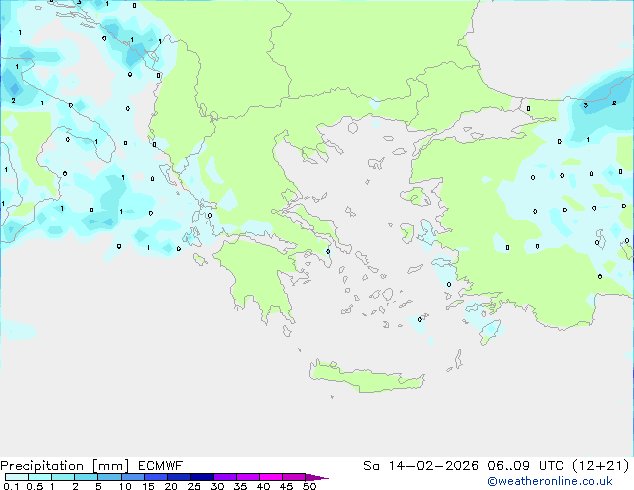
Task: Select the '0.5' legend scale value
Action: (35, 486)
